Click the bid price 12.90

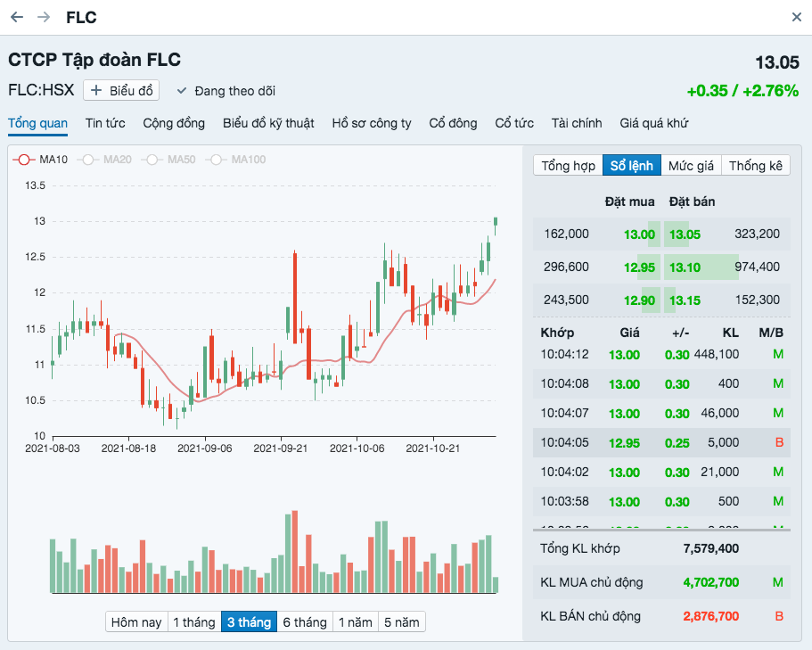point(639,300)
